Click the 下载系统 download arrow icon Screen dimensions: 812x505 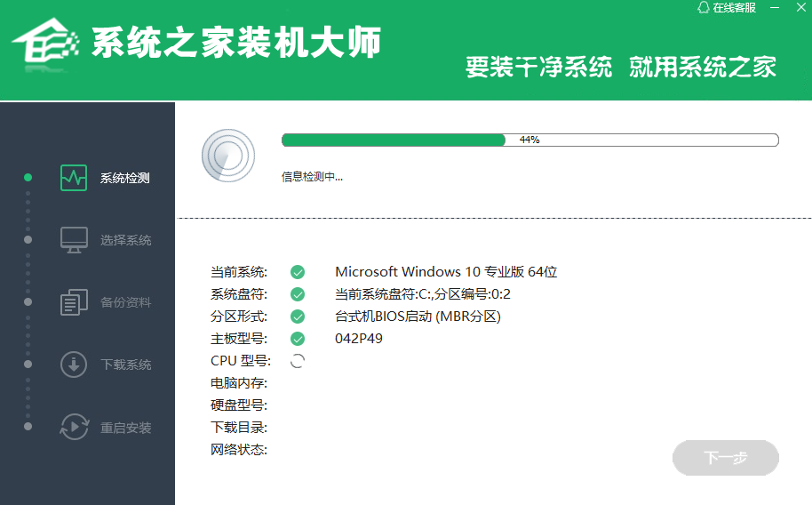[74, 365]
